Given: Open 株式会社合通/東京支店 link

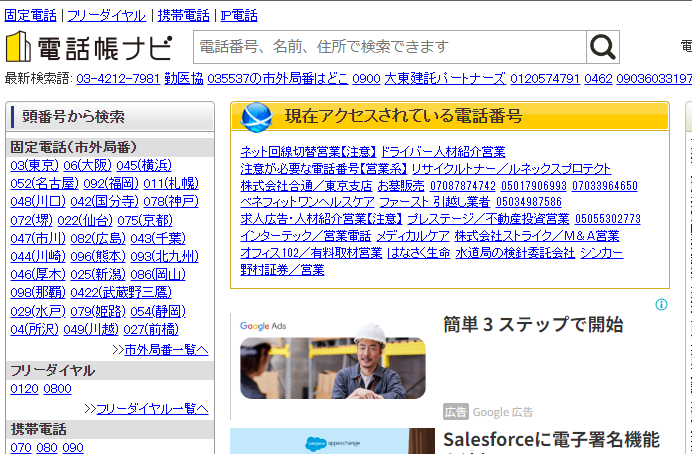Looking at the screenshot, I should pyautogui.click(x=306, y=186).
